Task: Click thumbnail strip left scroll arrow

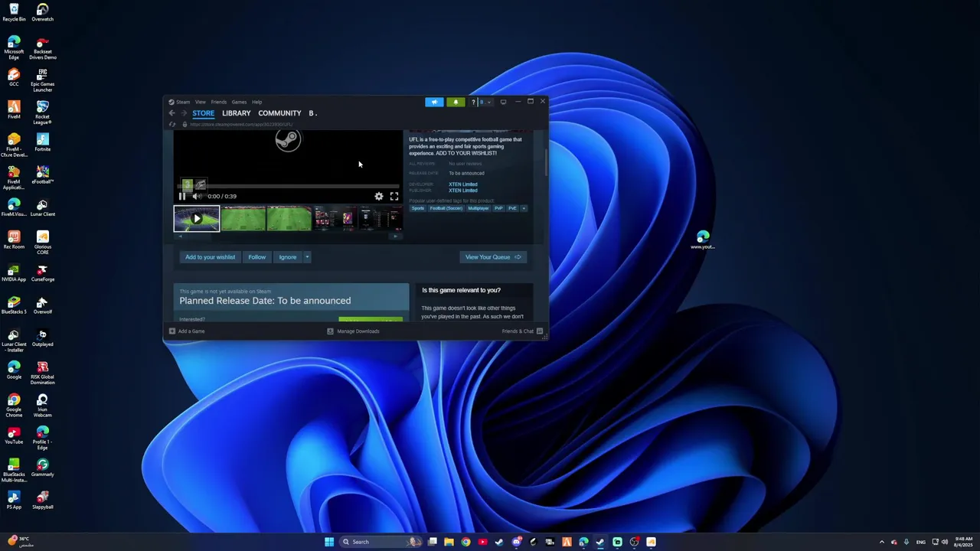Action: (180, 236)
